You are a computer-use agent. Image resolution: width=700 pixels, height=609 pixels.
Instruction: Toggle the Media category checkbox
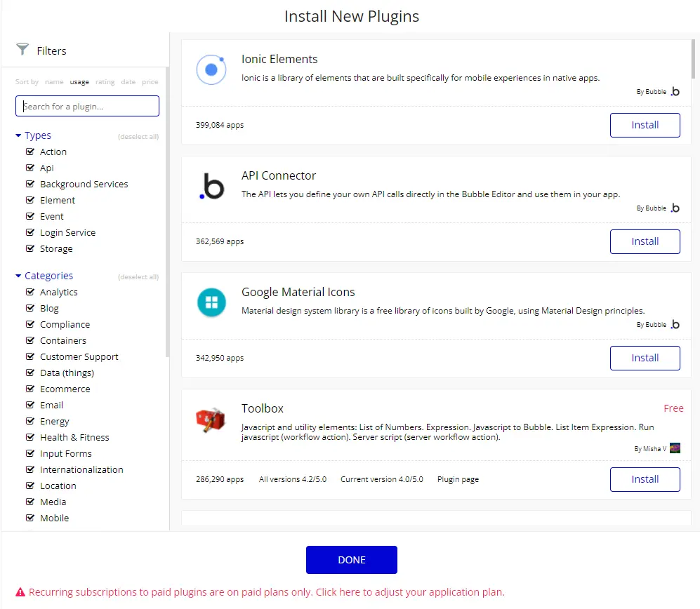pyautogui.click(x=30, y=502)
